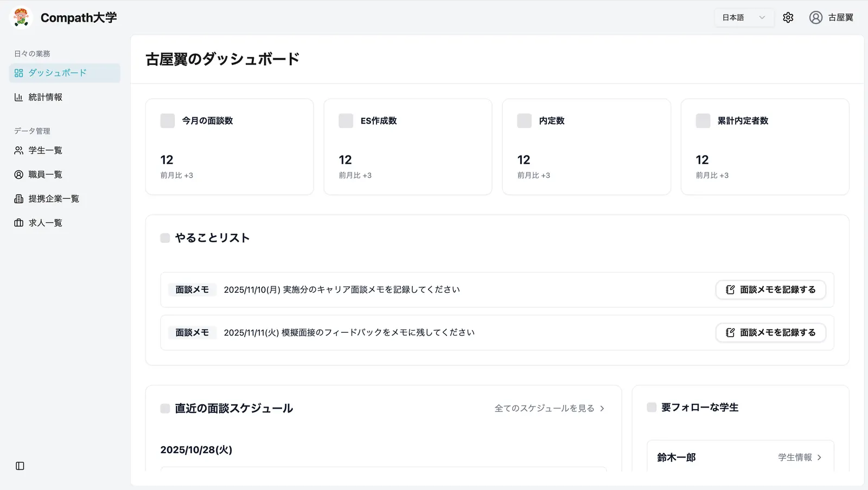
Task: Click the chevron next to 全てのスケジュールを見る
Action: click(x=602, y=409)
